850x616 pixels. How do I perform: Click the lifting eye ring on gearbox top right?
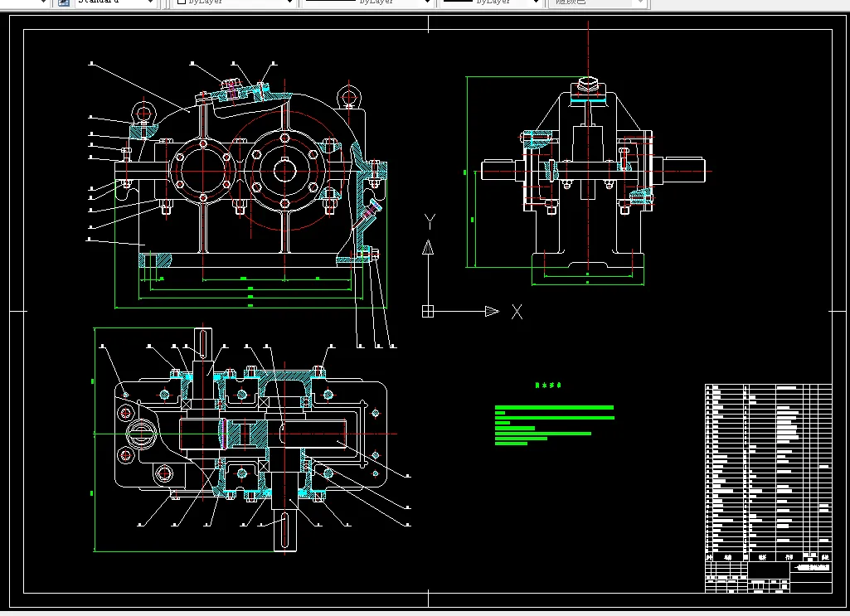349,98
